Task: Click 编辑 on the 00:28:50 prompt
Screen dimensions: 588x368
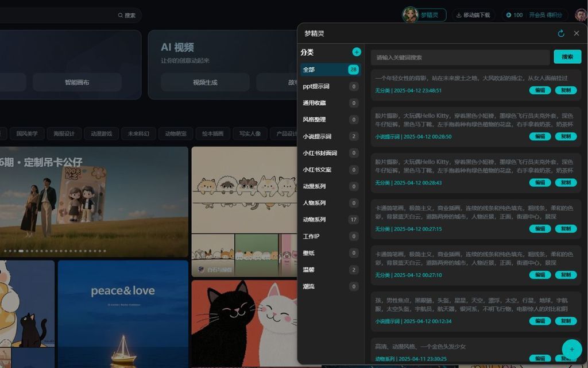Action: (x=540, y=136)
